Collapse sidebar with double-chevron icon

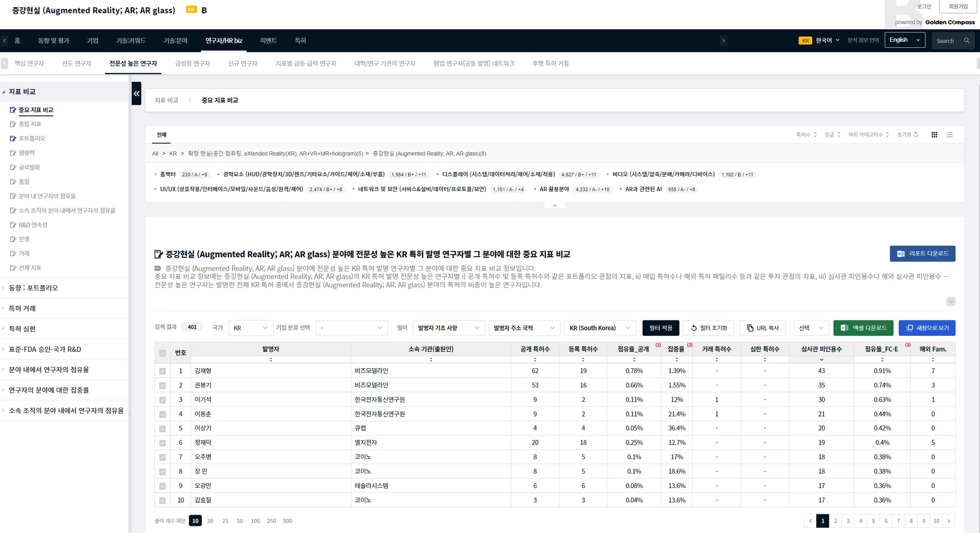click(136, 93)
